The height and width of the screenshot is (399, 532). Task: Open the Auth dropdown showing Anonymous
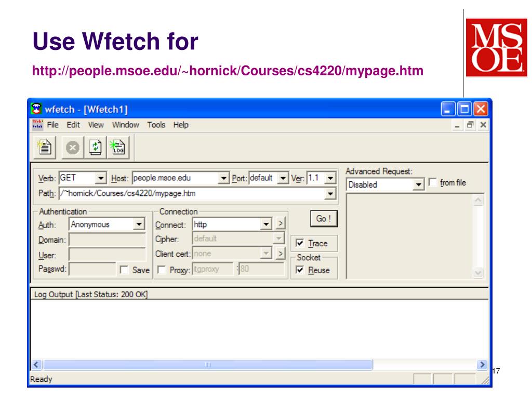coord(139,224)
